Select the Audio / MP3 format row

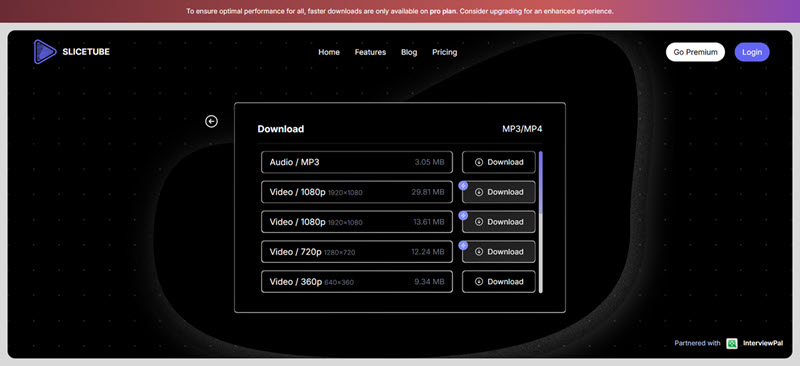click(357, 162)
